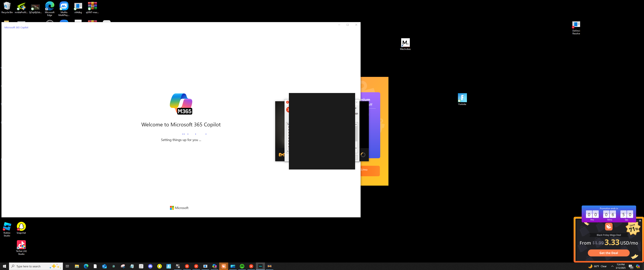
Task: Click the Get the Deal button
Action: click(x=608, y=253)
